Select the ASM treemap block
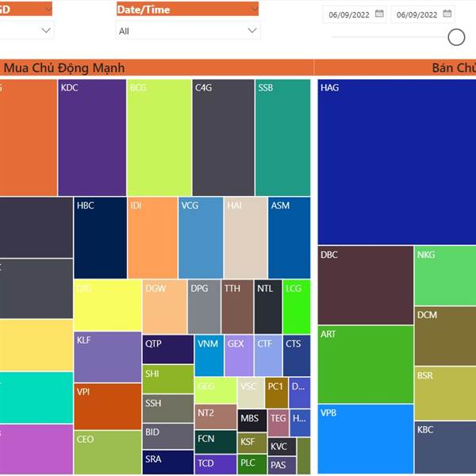Image resolution: width=476 pixels, height=476 pixels. (x=290, y=238)
